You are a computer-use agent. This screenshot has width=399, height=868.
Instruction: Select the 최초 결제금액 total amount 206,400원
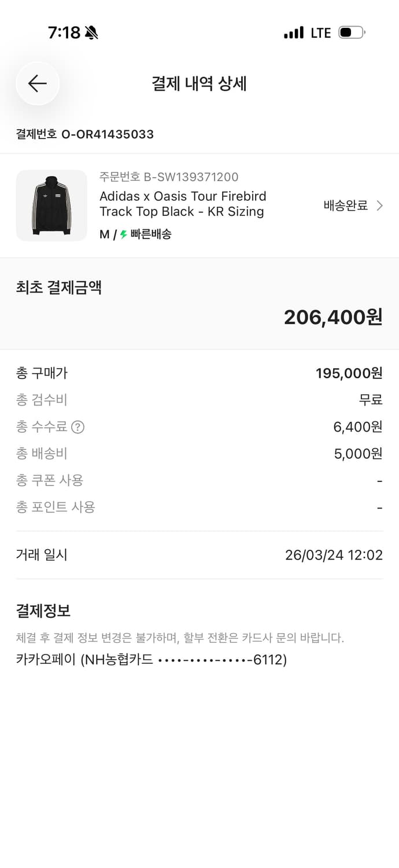[332, 317]
